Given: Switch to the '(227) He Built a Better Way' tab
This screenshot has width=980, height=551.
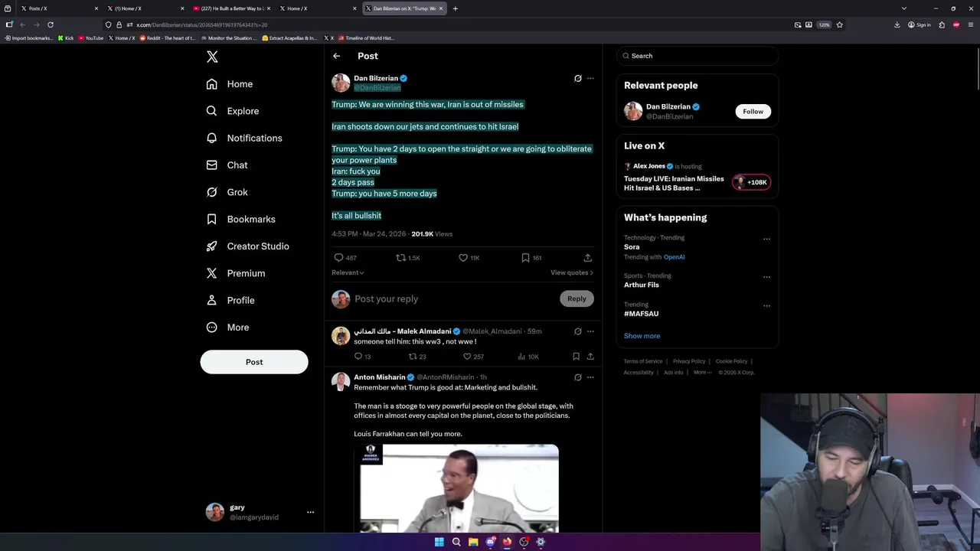Looking at the screenshot, I should tap(231, 8).
